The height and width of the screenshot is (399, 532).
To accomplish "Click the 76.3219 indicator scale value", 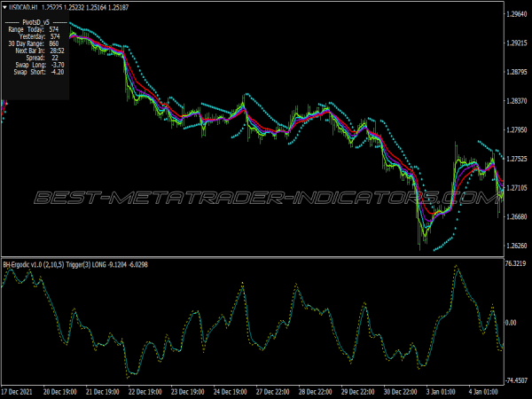I will click(x=516, y=263).
